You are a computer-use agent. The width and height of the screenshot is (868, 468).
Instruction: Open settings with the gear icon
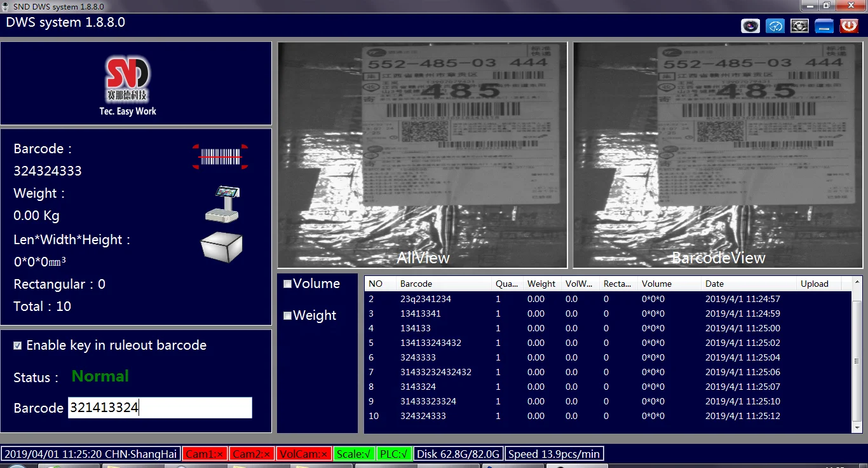pos(799,26)
